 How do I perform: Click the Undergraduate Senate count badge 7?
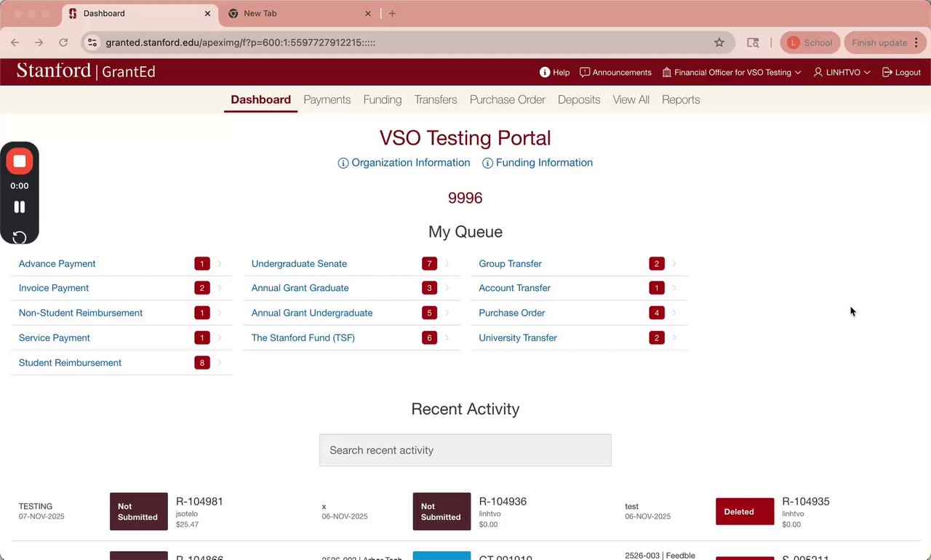429,264
